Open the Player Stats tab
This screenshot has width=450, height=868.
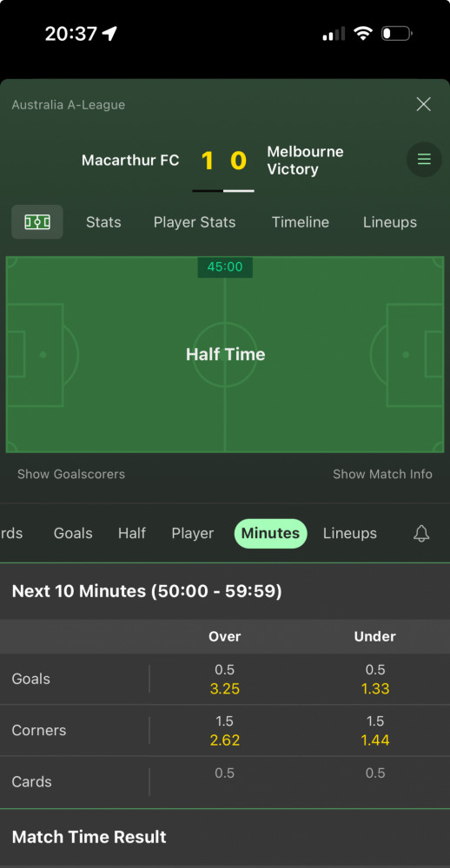coord(195,222)
